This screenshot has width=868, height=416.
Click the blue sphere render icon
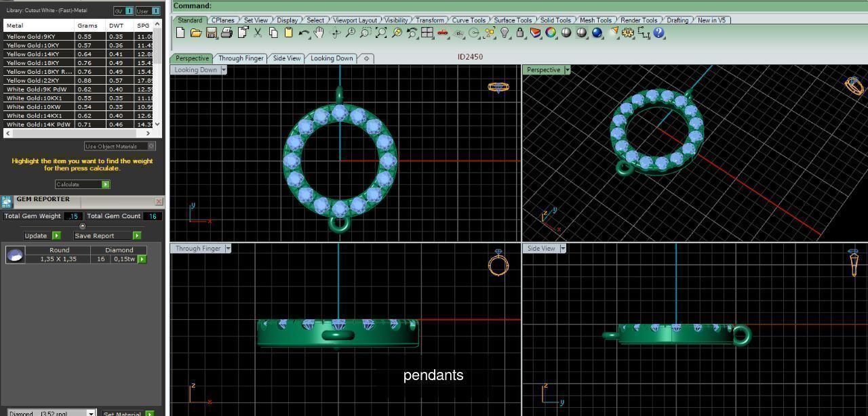point(597,33)
